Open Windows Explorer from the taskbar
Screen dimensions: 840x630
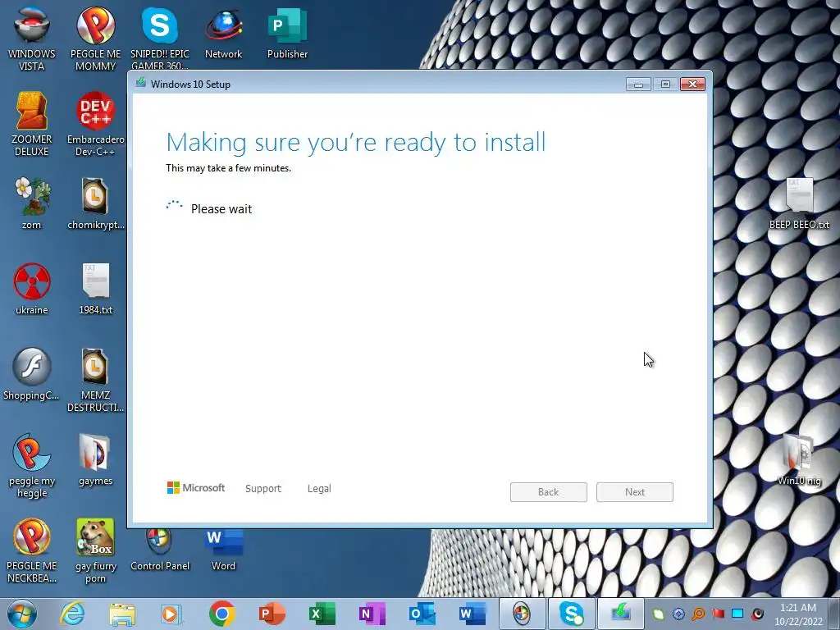coord(122,614)
